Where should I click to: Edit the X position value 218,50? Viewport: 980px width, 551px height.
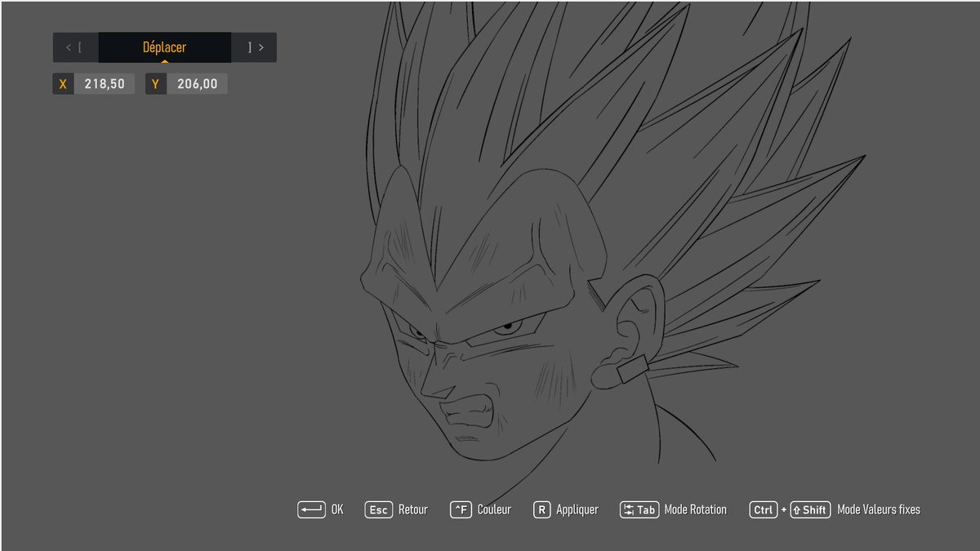tap(105, 83)
